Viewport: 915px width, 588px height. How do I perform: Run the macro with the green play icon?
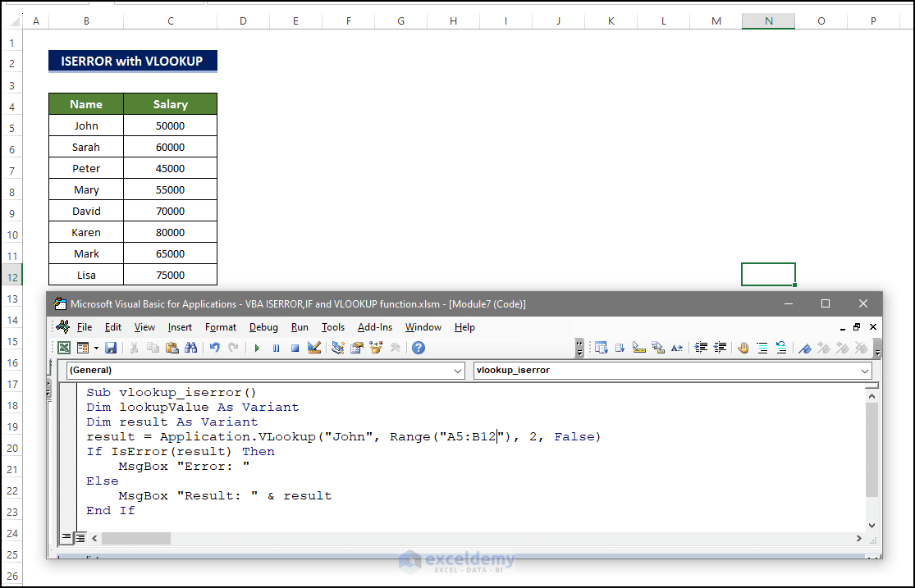tap(257, 349)
